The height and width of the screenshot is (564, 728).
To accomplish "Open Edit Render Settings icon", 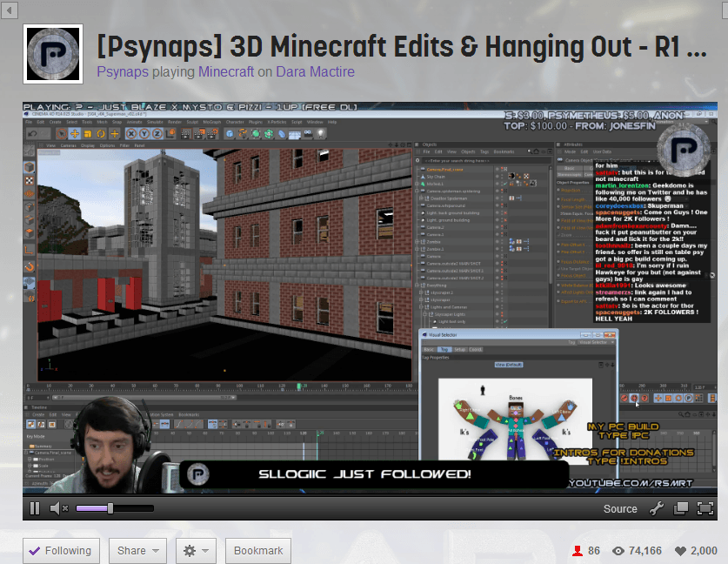I will click(212, 134).
